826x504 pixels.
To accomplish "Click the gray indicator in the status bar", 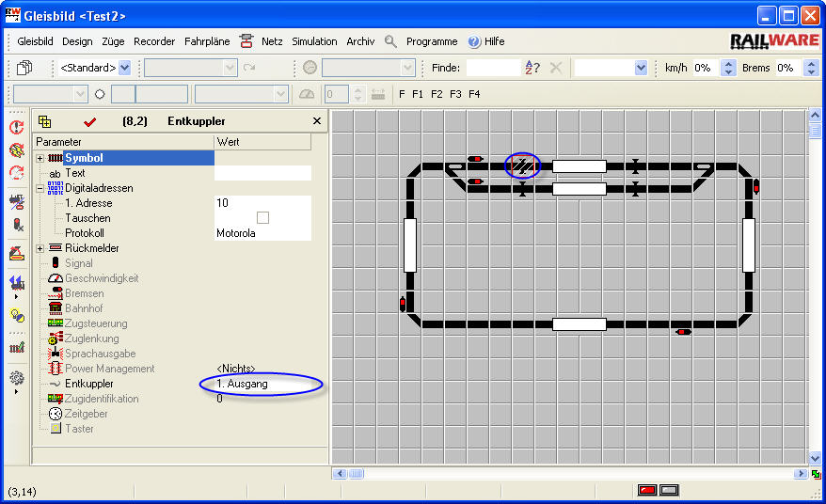I will 669,490.
